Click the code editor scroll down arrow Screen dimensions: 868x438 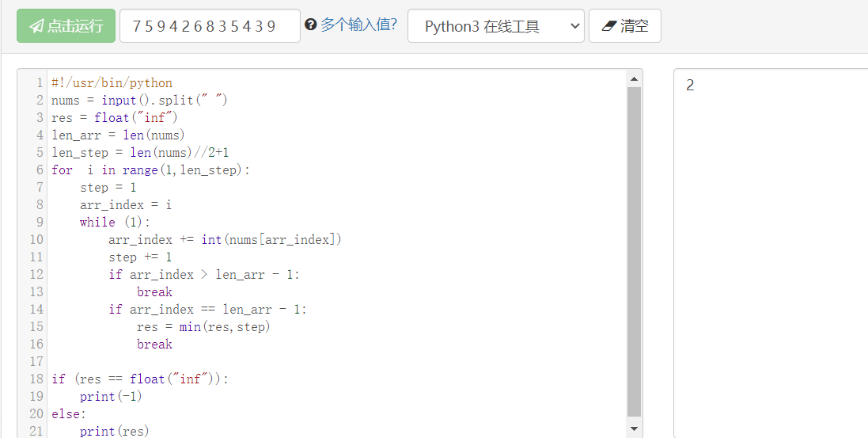634,428
